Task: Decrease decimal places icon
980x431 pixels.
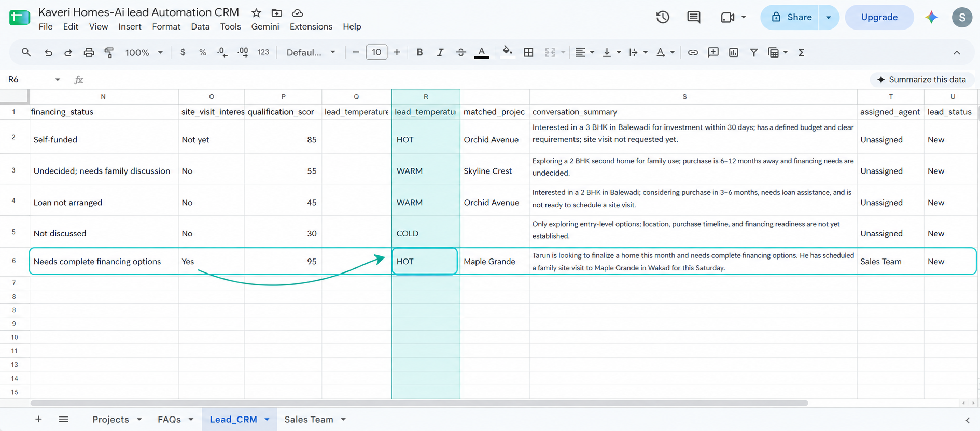Action: point(222,52)
